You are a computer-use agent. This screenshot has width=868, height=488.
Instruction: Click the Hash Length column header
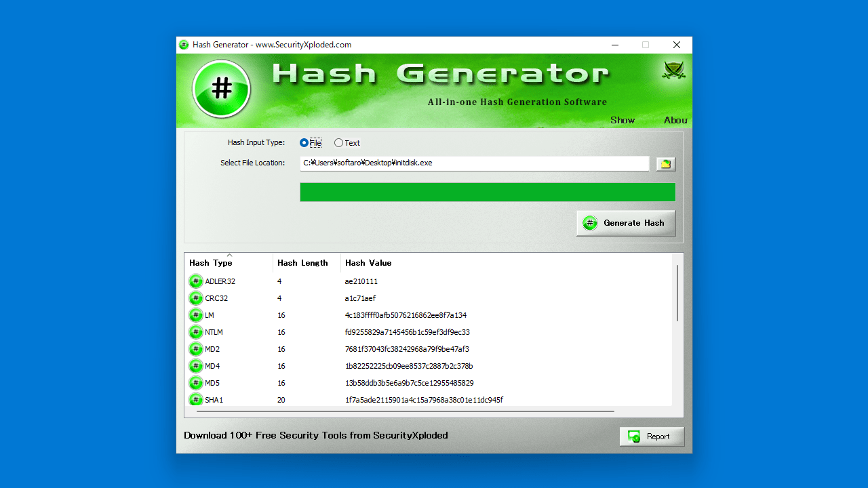tap(307, 263)
